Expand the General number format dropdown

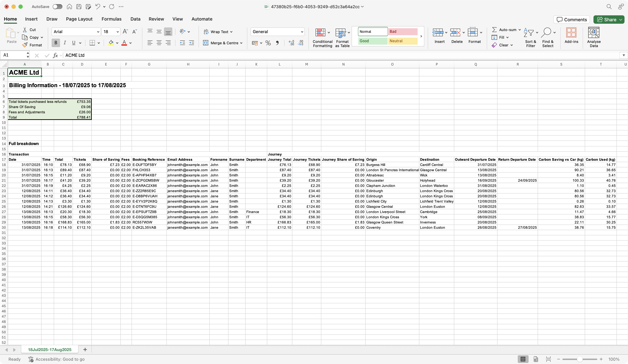click(x=302, y=32)
